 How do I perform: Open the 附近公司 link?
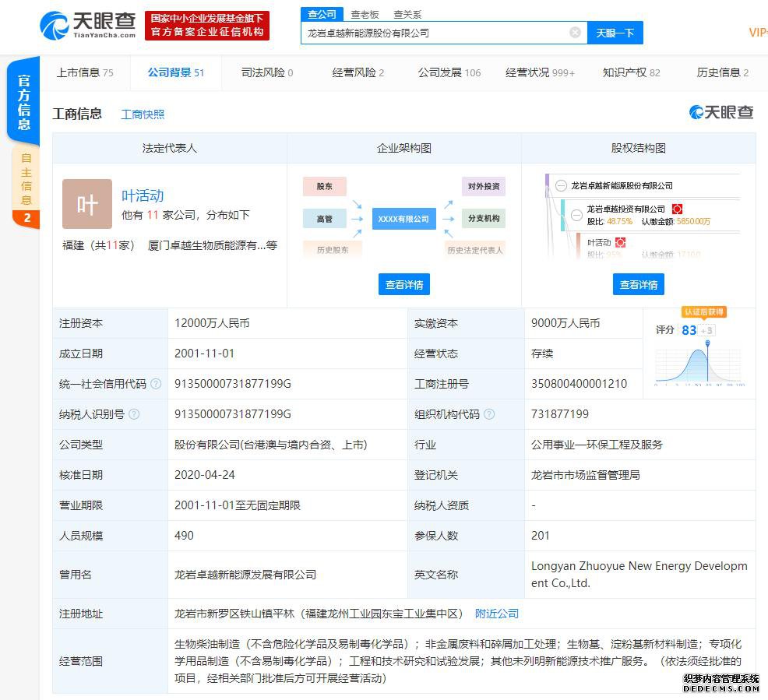click(x=497, y=614)
